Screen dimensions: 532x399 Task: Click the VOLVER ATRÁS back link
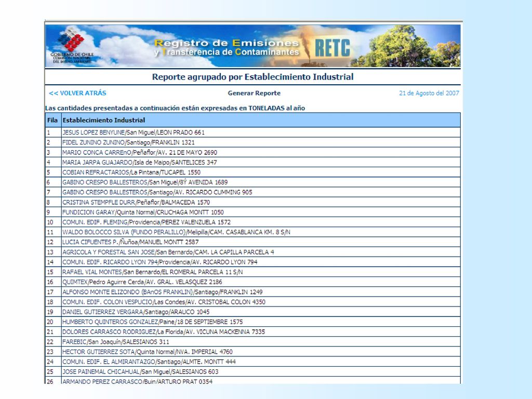pyautogui.click(x=77, y=93)
